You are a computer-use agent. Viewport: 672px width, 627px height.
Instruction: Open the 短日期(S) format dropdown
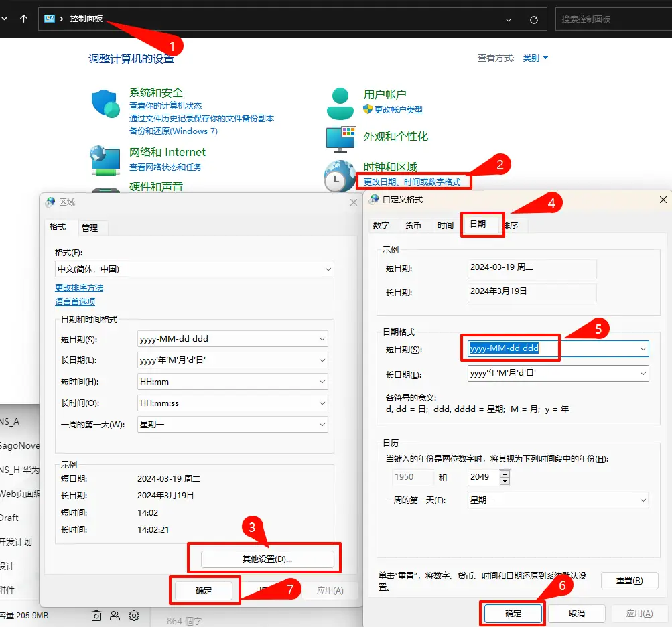642,348
